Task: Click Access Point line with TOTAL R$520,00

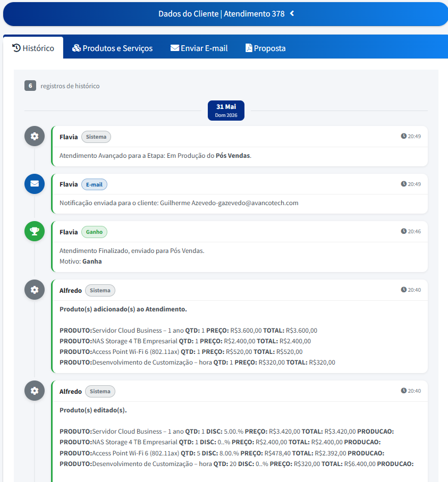Action: pyautogui.click(x=181, y=352)
